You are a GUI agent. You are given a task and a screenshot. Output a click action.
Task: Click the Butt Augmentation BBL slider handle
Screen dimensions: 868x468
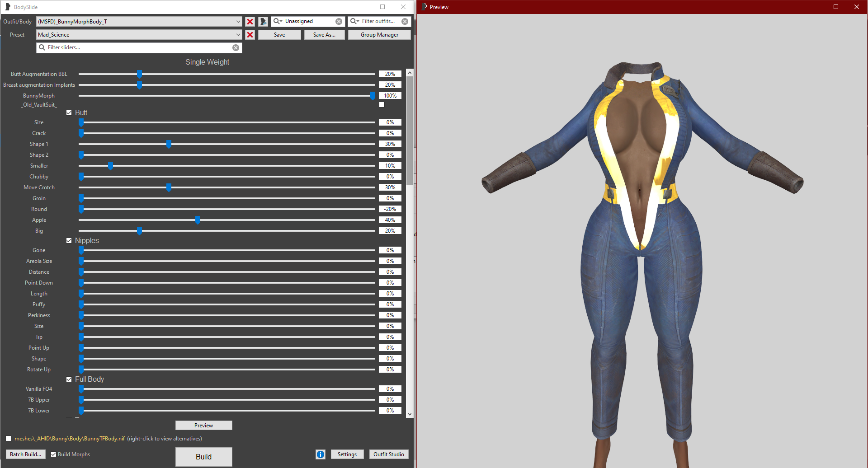(139, 74)
